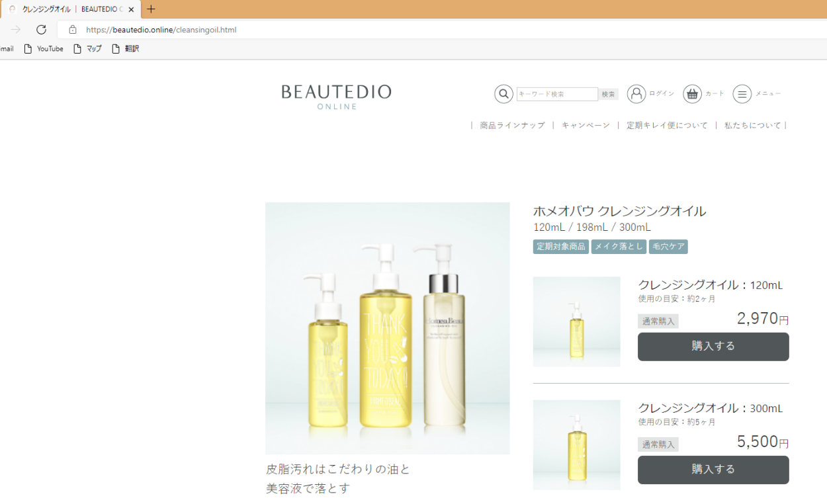Open the YouTube bookmark
Screen dimensions: 827x504
(x=44, y=49)
